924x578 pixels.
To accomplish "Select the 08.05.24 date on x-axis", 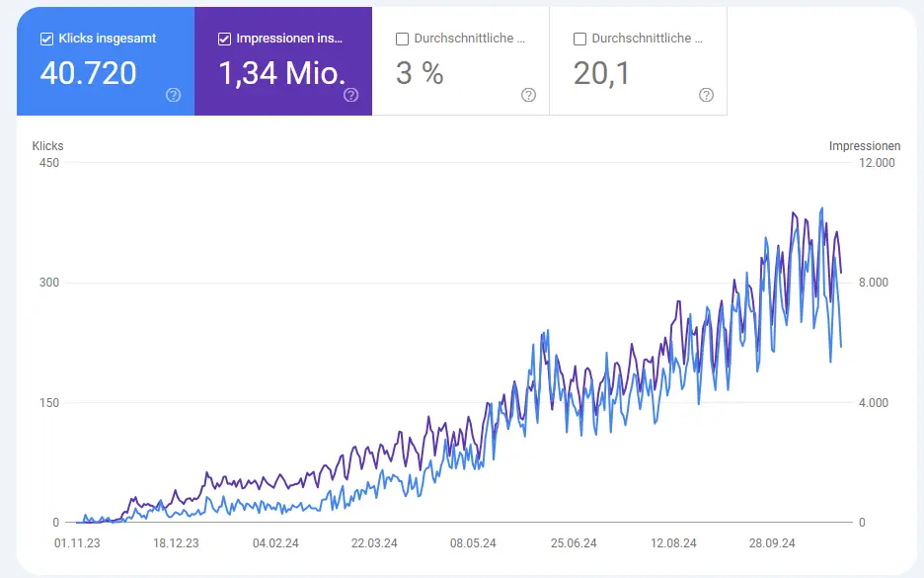I will click(x=473, y=543).
